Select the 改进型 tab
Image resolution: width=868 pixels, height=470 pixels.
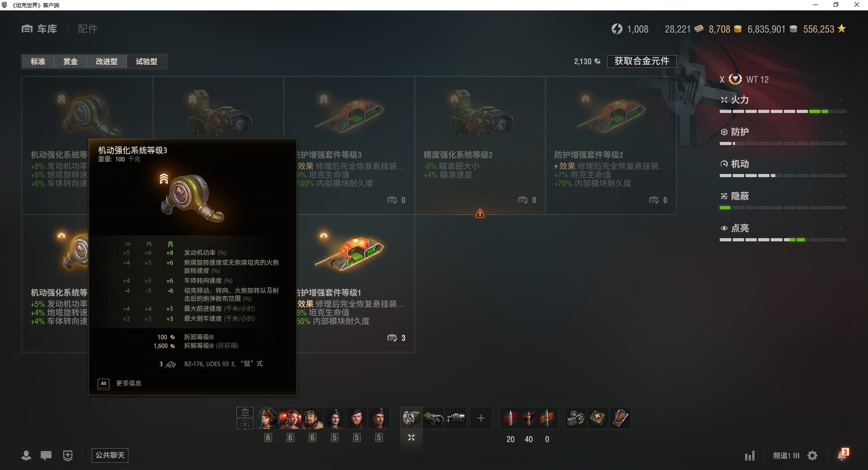click(x=107, y=61)
